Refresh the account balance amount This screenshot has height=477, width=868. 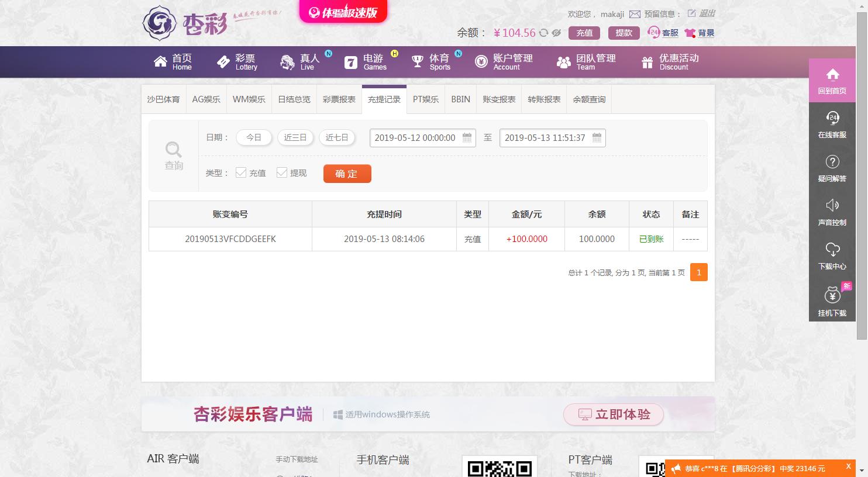[543, 33]
